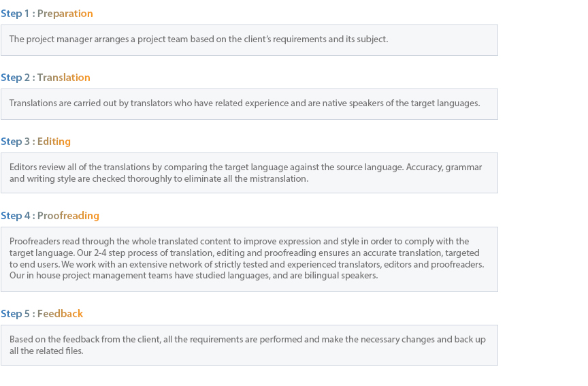Click the "Proofreaders read through" text line
588x386 pixels.
coord(239,242)
